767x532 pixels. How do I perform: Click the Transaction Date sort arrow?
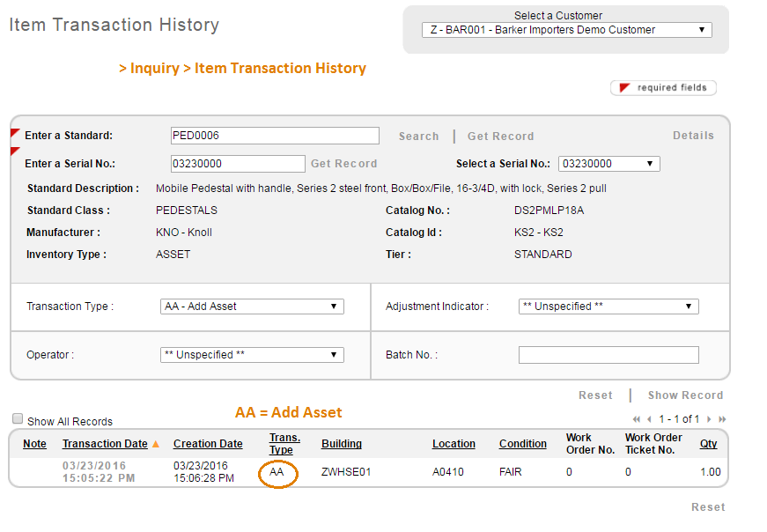point(156,444)
